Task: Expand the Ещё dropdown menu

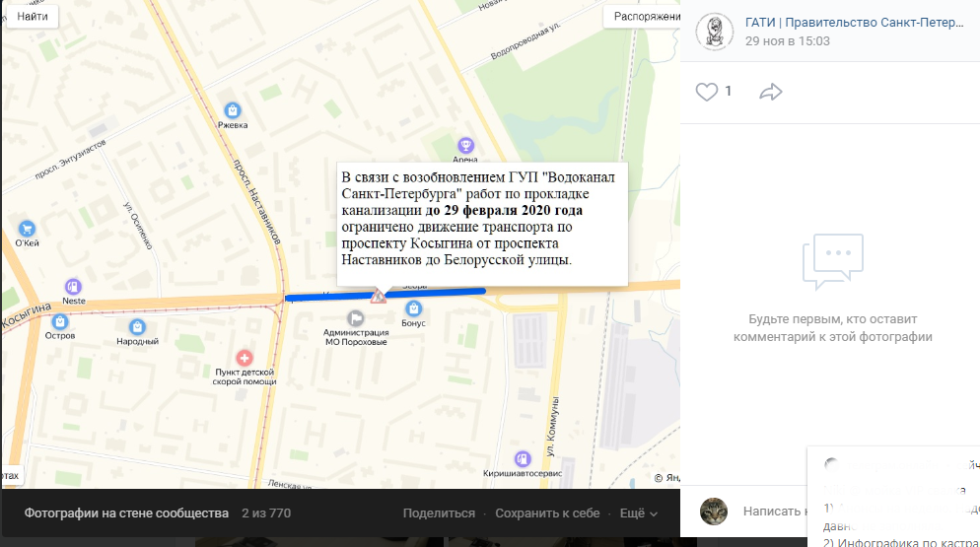Action: pos(638,513)
